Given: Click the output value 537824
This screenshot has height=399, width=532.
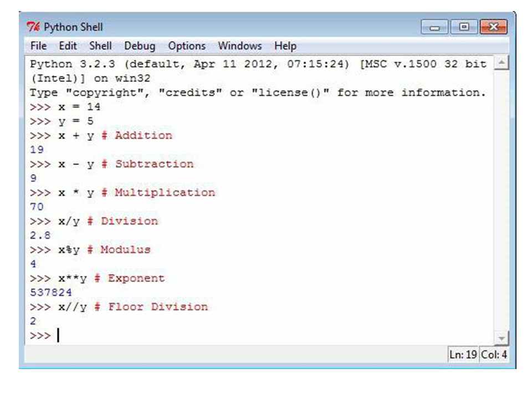Looking at the screenshot, I should pyautogui.click(x=51, y=292).
